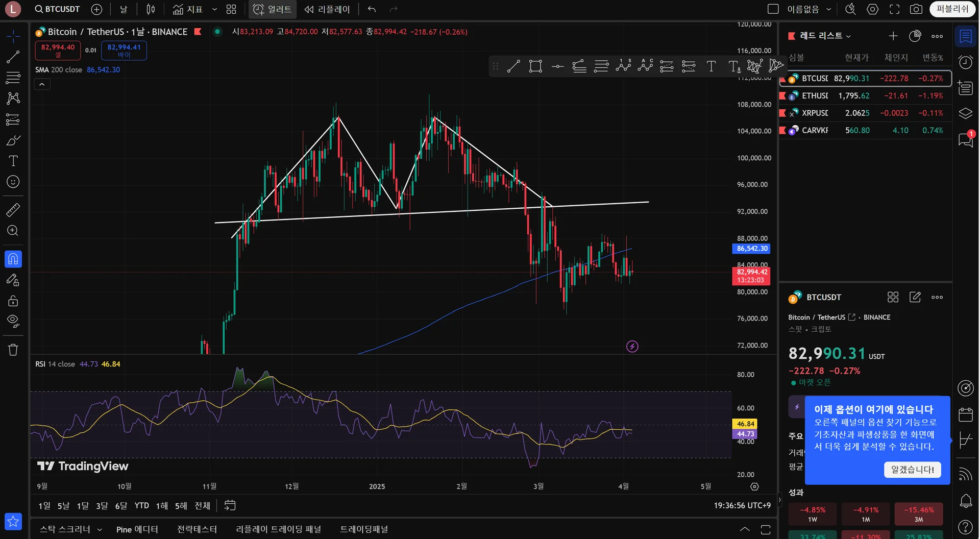The image size is (980, 539).
Task: Start 리플레이 bar replay
Action: tap(328, 9)
